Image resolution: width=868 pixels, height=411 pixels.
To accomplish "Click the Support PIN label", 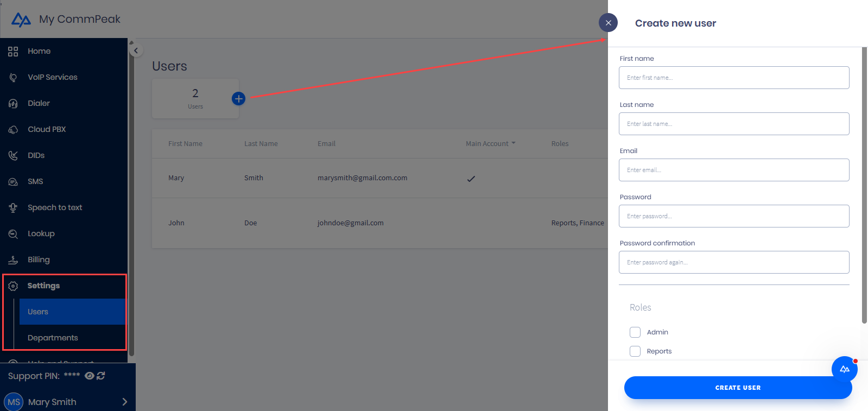I will point(34,376).
